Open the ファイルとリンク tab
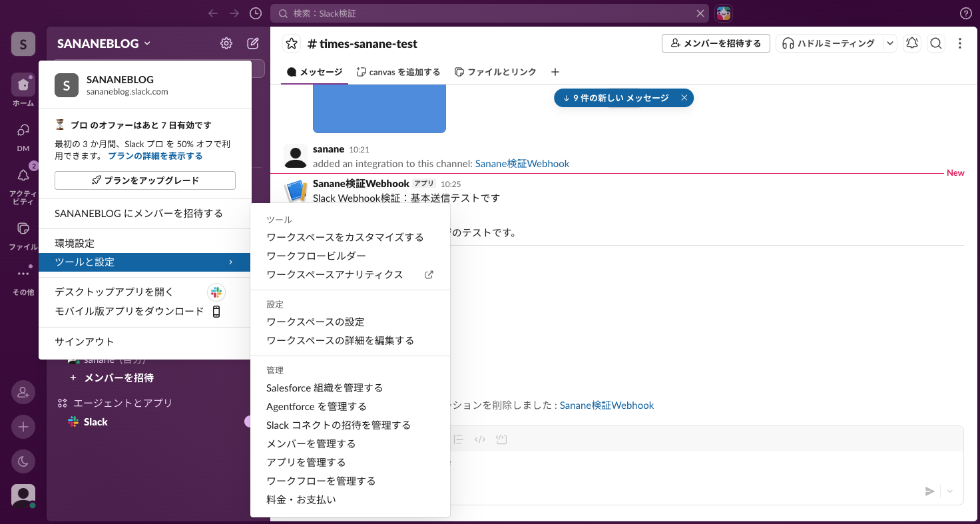The image size is (980, 524). pos(495,72)
